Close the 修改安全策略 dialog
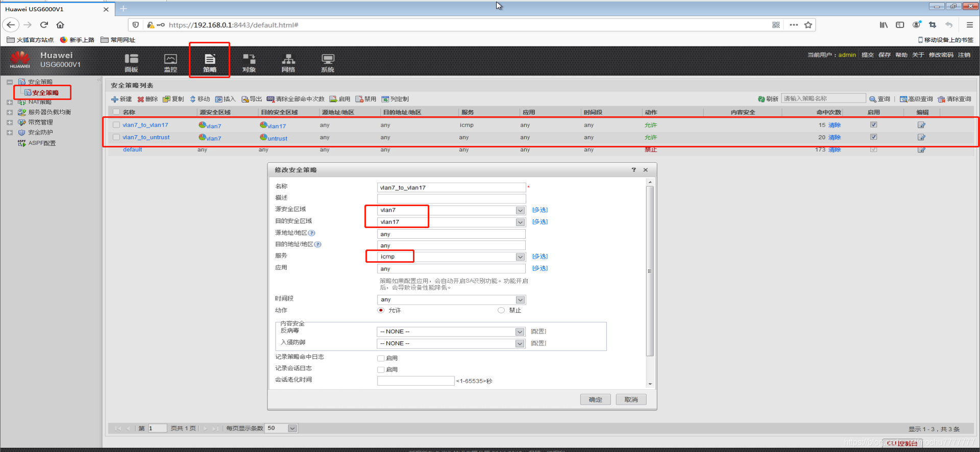Screen dimensions: 980x452 [646, 170]
